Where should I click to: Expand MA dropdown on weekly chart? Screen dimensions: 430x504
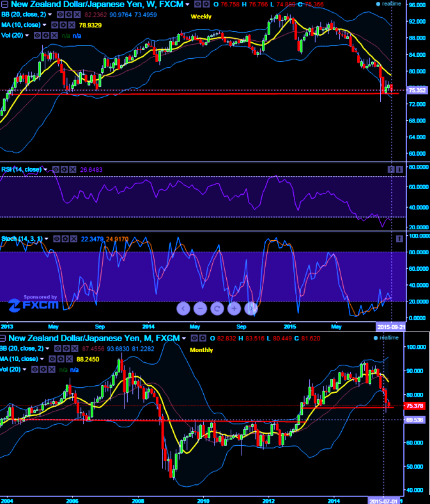(44, 25)
